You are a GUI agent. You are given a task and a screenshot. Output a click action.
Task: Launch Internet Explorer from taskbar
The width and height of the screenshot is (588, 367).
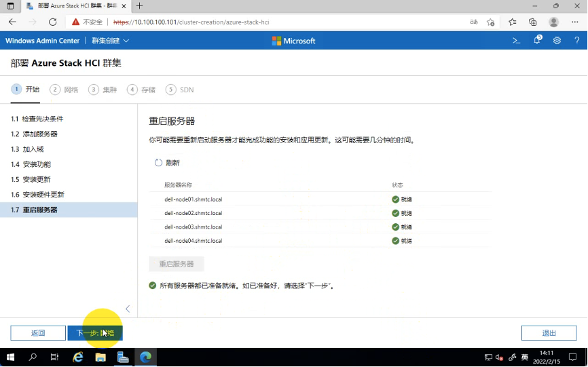(77, 358)
